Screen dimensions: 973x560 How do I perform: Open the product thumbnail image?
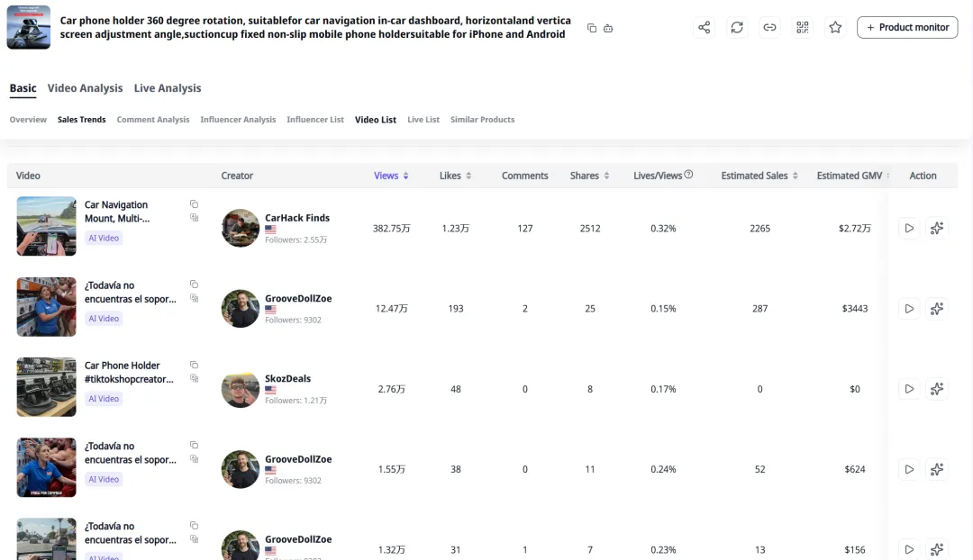coord(29,27)
